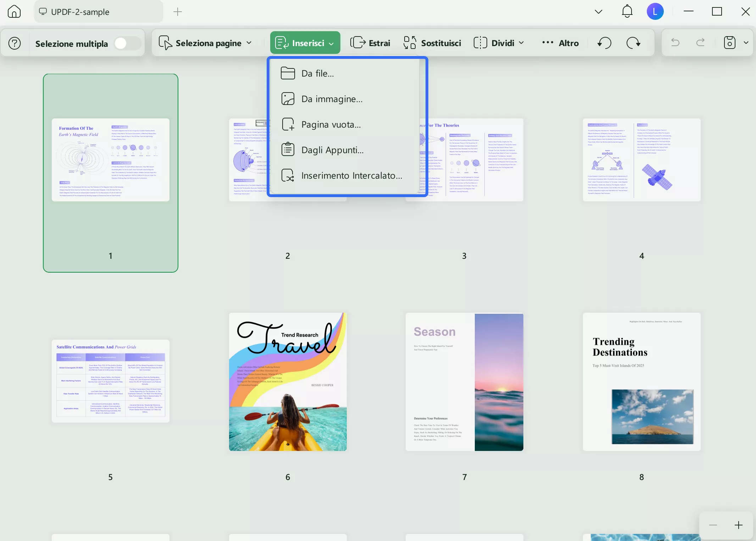
Task: Click the notification bell icon
Action: click(627, 11)
